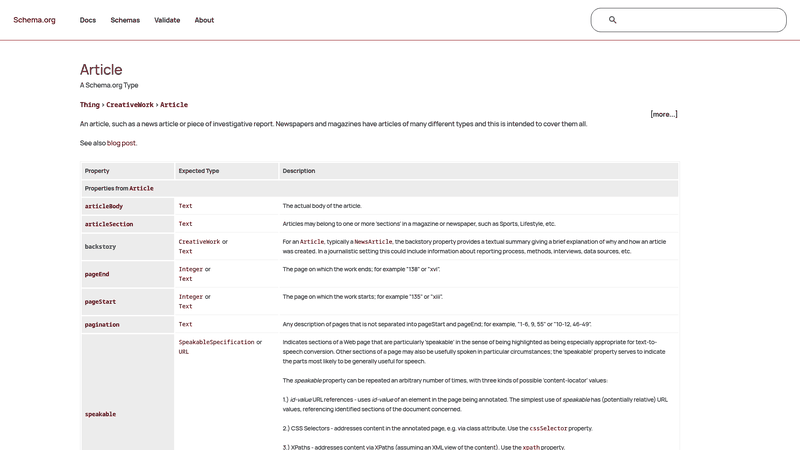Click Integer type in pageEnd row
The height and width of the screenshot is (450, 800).
coord(191,269)
